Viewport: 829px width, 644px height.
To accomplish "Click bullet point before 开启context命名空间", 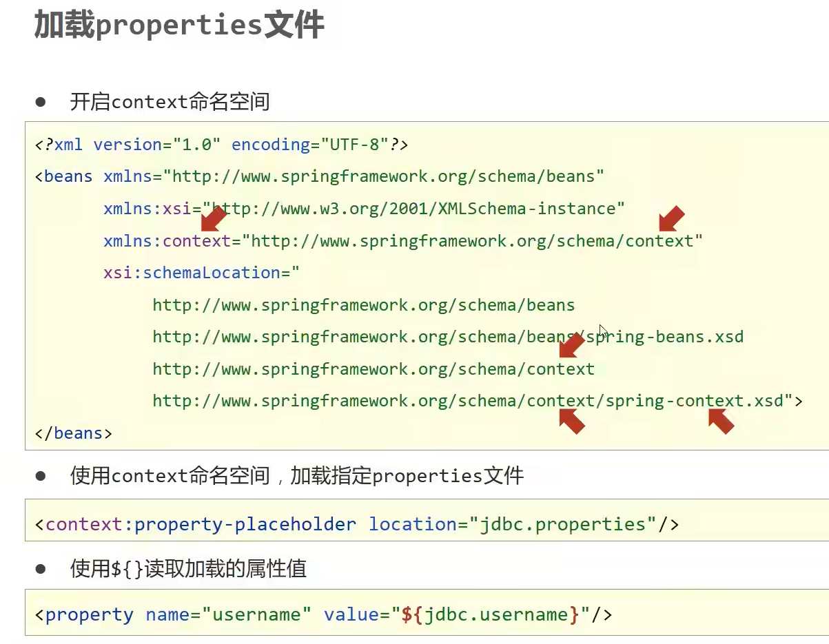I will pos(41,102).
